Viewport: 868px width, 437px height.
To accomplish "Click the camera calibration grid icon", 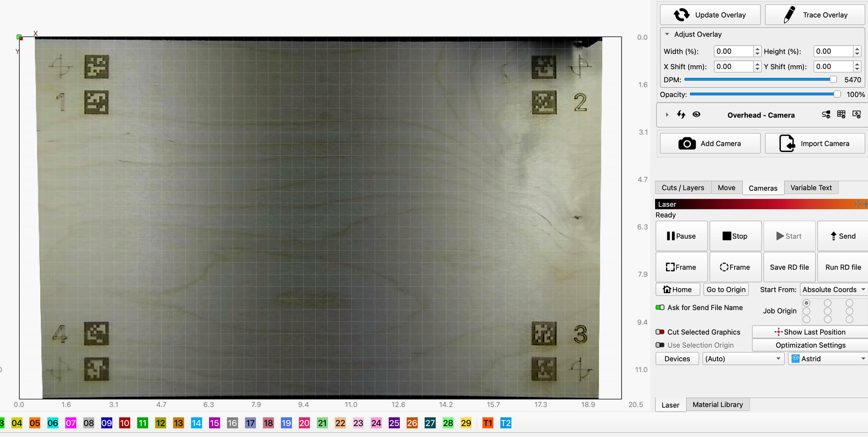I will tap(841, 114).
